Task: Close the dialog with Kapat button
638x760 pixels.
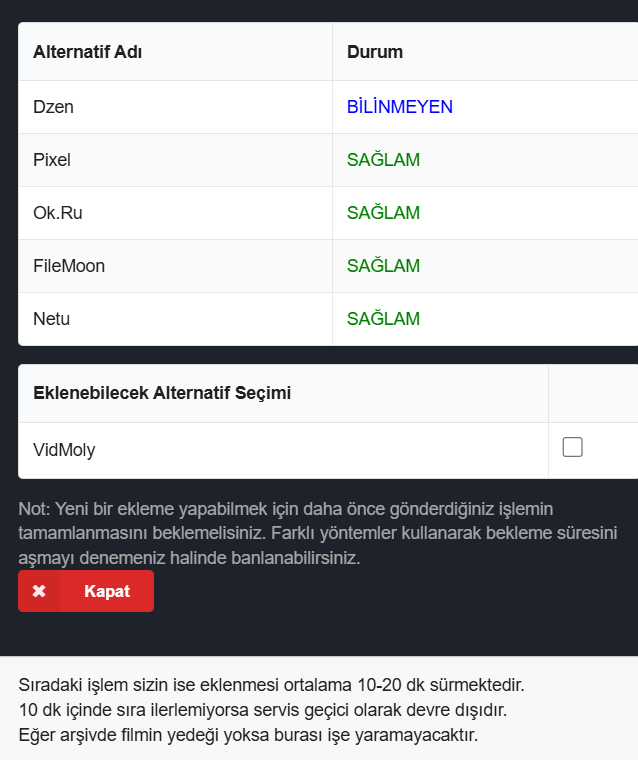Action: tap(86, 591)
